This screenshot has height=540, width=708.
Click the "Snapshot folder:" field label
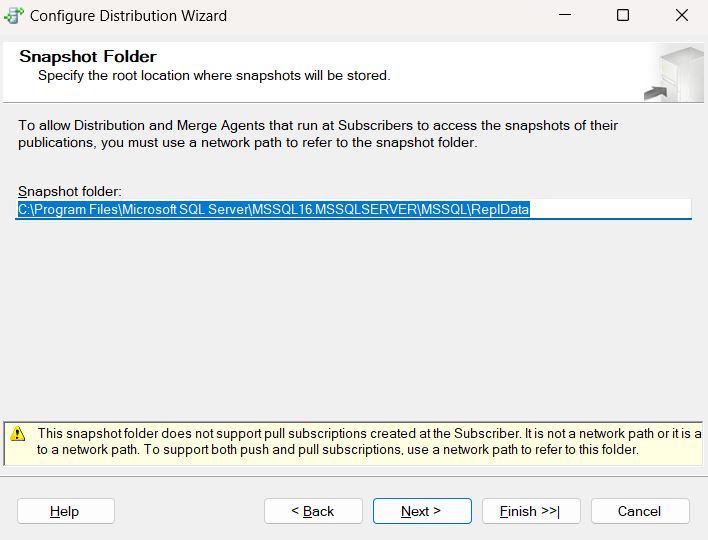pos(69,191)
